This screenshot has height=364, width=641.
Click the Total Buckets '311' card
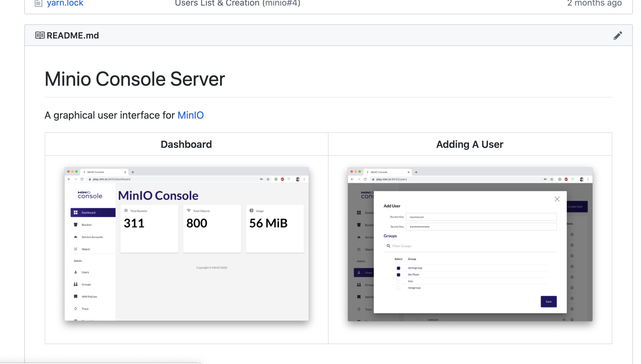[149, 229]
